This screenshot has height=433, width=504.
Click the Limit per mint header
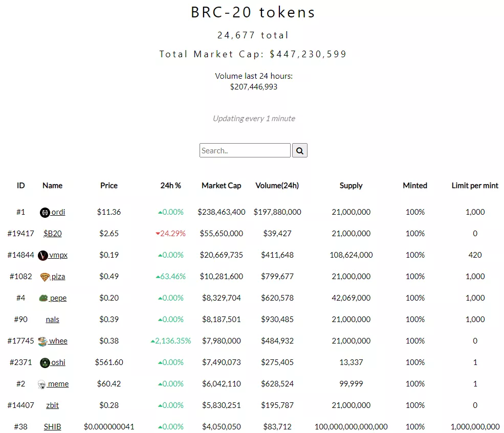[475, 186]
